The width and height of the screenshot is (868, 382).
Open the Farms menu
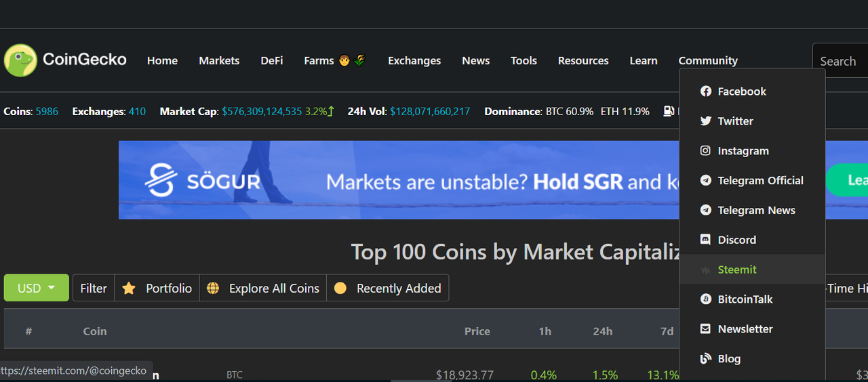coord(335,61)
